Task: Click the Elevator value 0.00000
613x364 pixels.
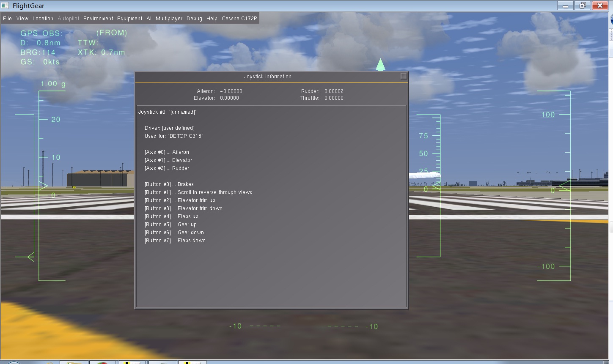Action: pyautogui.click(x=229, y=98)
